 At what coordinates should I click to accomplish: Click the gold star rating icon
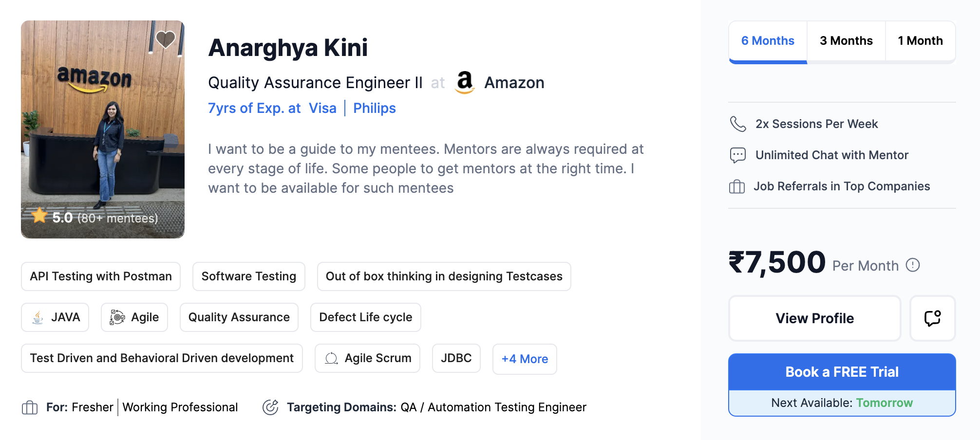(x=39, y=215)
